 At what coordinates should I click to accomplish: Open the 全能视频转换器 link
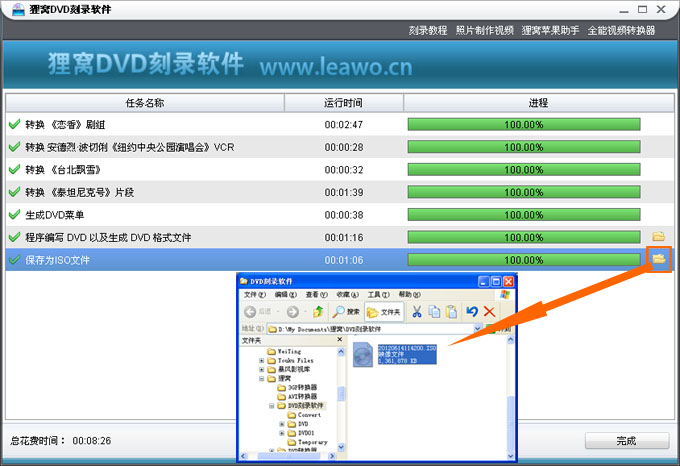621,30
